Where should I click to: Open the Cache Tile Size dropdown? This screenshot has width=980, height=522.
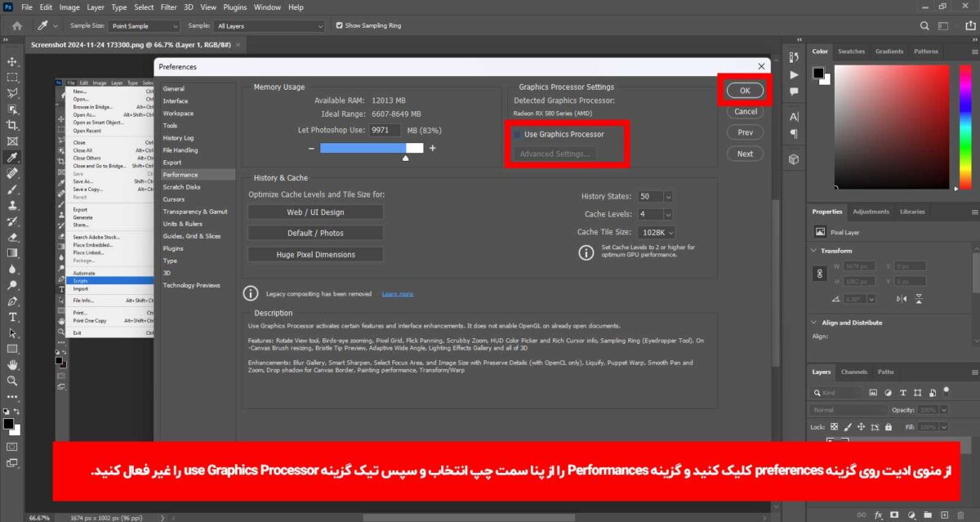pos(658,232)
